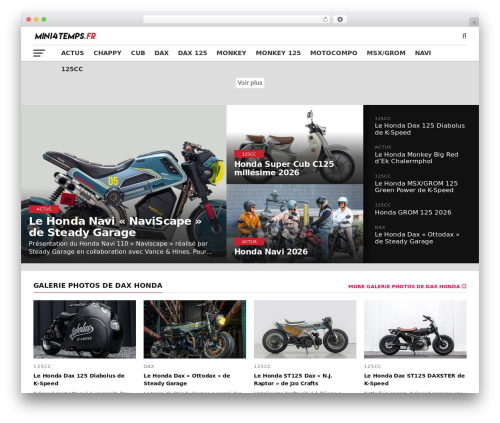Open Honda Navi 2026 article
Screen dimensions: 500x423
coord(271,252)
